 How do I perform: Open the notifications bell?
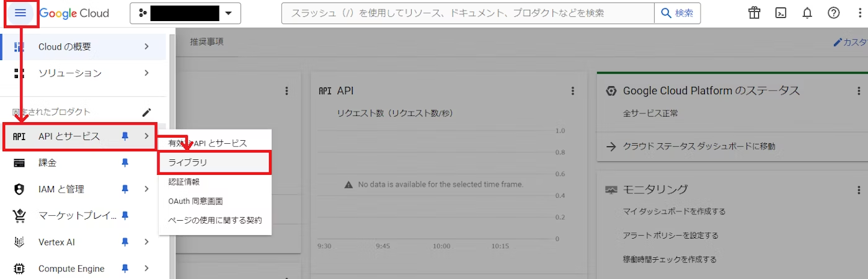[807, 13]
